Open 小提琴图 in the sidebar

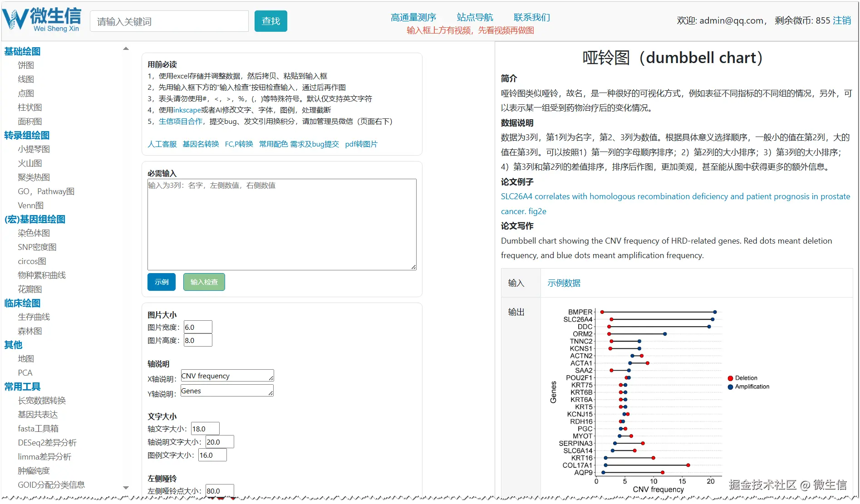coord(34,149)
